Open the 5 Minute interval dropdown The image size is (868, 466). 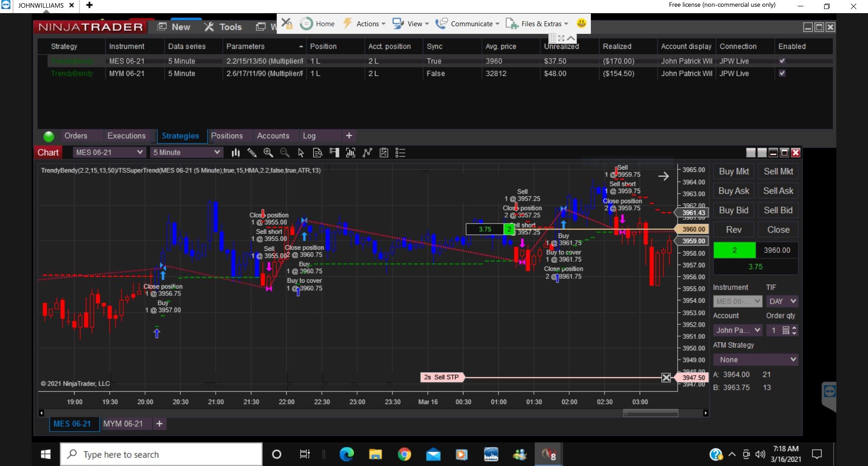[186, 152]
